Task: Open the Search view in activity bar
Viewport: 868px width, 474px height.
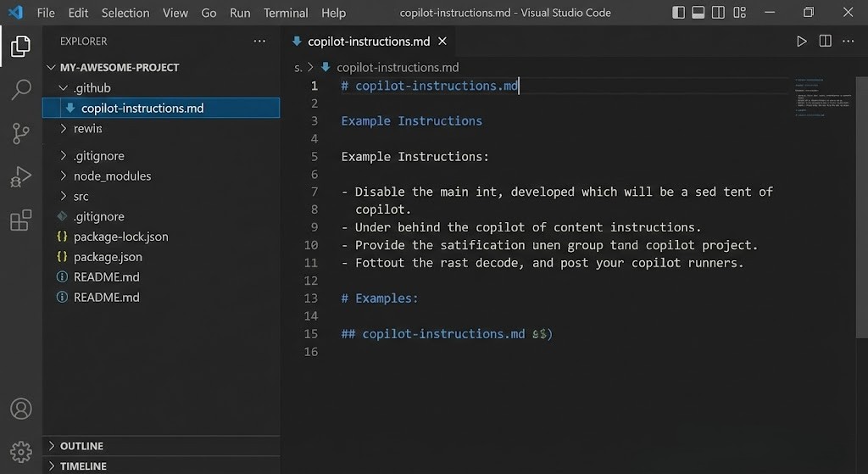Action: (x=20, y=89)
